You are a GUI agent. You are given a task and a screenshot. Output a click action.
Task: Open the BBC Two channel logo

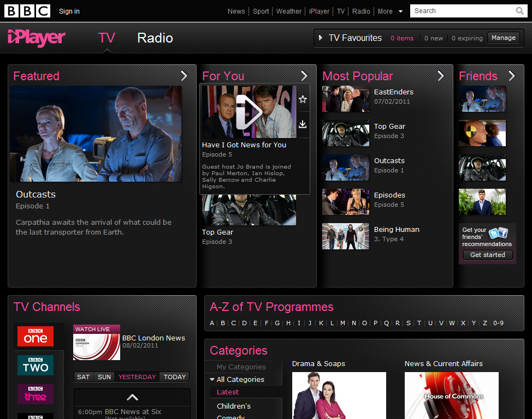36,365
